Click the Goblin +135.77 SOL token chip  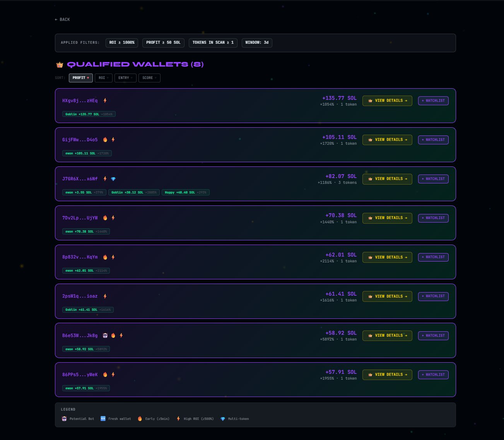89,114
